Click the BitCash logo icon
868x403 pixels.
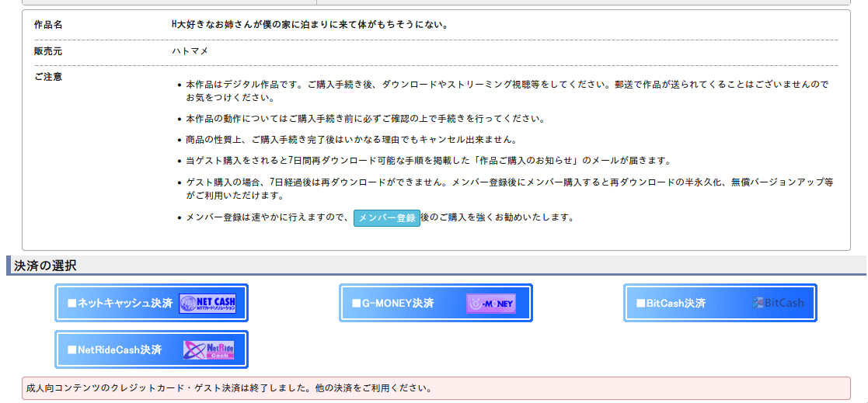tap(778, 302)
